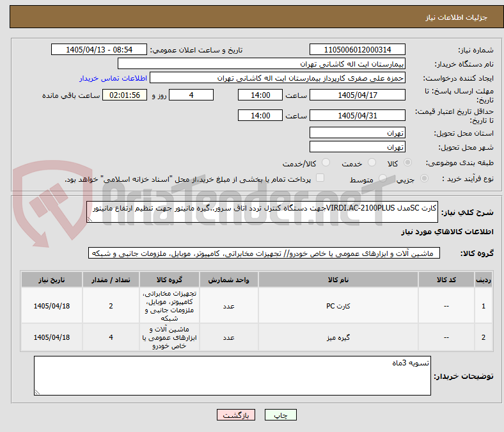Click the کارت PC item name cell
The height and width of the screenshot is (432, 504).
tap(338, 305)
